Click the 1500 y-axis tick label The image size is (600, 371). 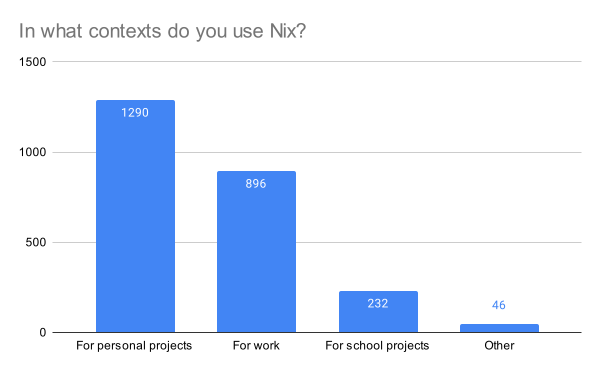pos(33,62)
